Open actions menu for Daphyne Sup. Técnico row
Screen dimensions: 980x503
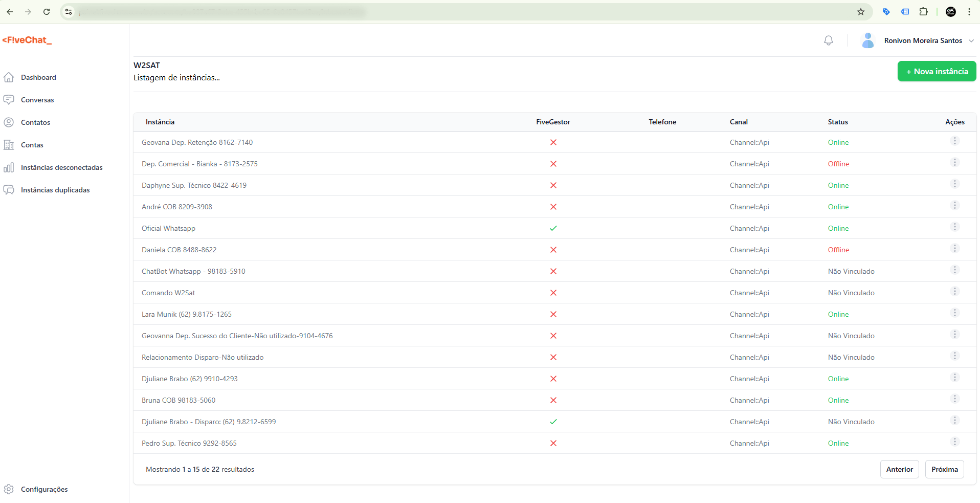954,184
